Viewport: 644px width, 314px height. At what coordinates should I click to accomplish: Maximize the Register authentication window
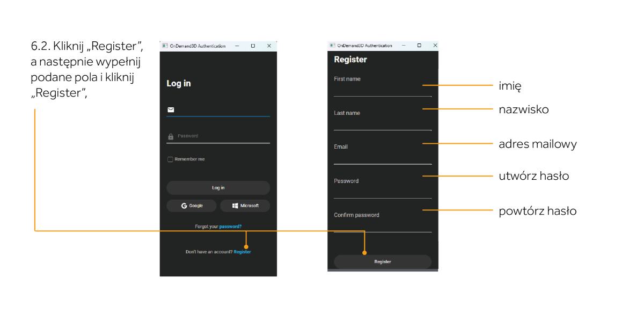(x=419, y=46)
